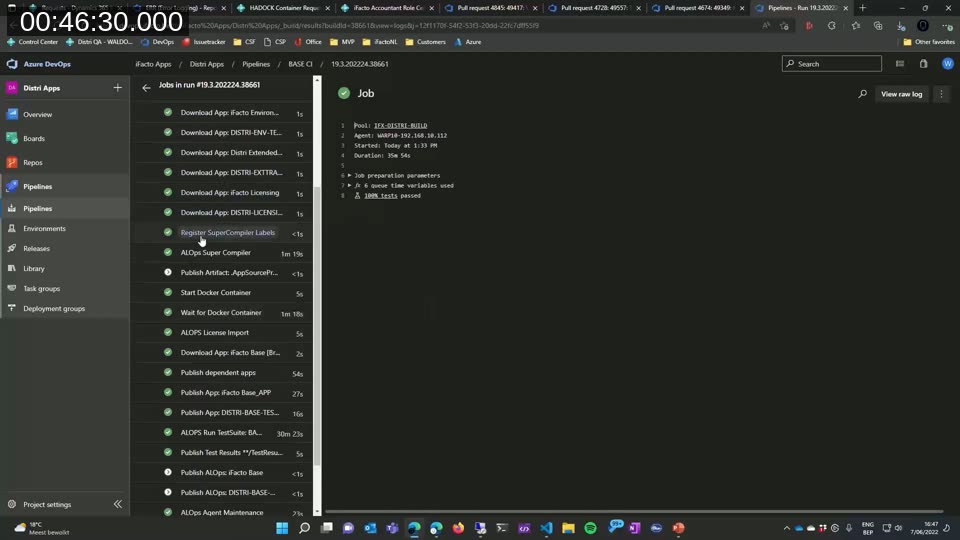This screenshot has width=960, height=540.
Task: Click View raw log
Action: [x=901, y=94]
